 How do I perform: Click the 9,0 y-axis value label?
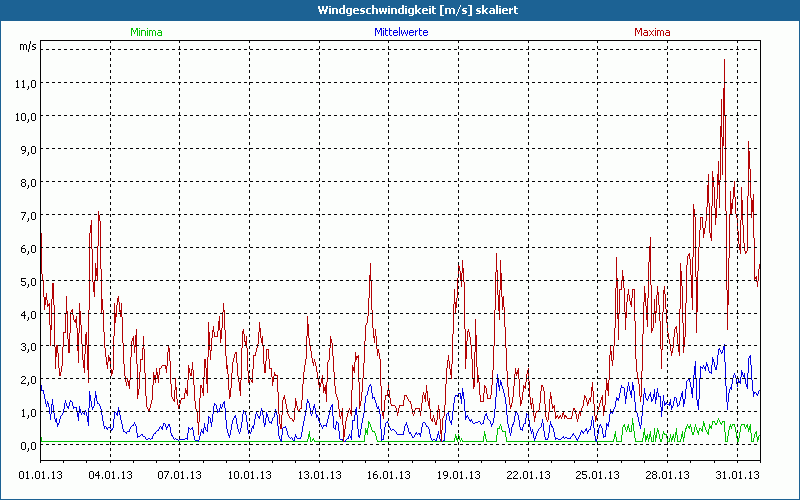27,149
